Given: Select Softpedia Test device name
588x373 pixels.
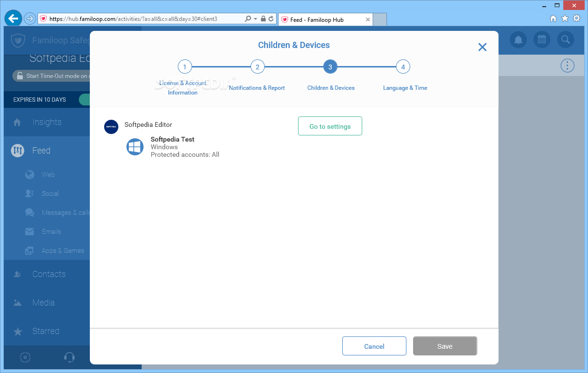Looking at the screenshot, I should coord(173,139).
